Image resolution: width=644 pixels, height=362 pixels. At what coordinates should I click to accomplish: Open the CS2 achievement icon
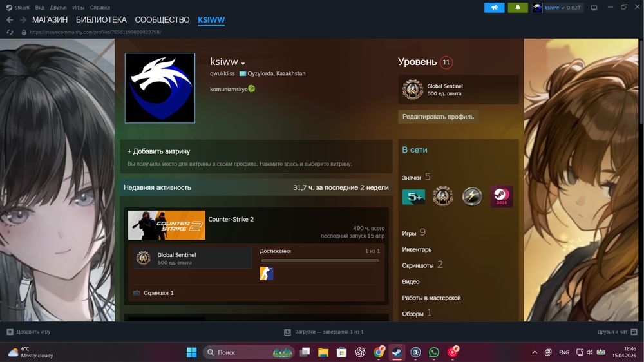point(267,273)
